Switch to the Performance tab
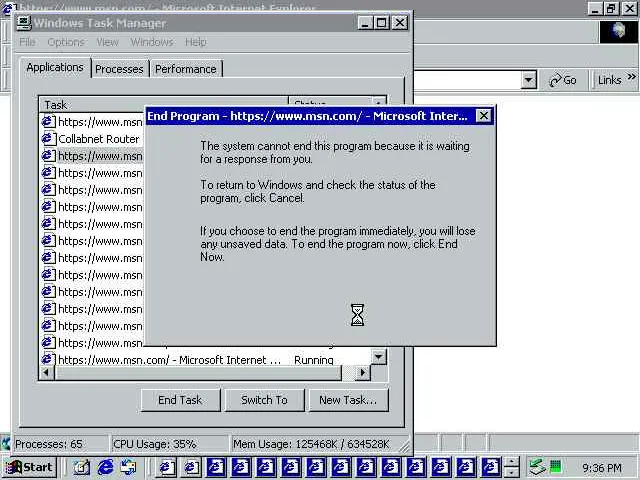 (186, 69)
